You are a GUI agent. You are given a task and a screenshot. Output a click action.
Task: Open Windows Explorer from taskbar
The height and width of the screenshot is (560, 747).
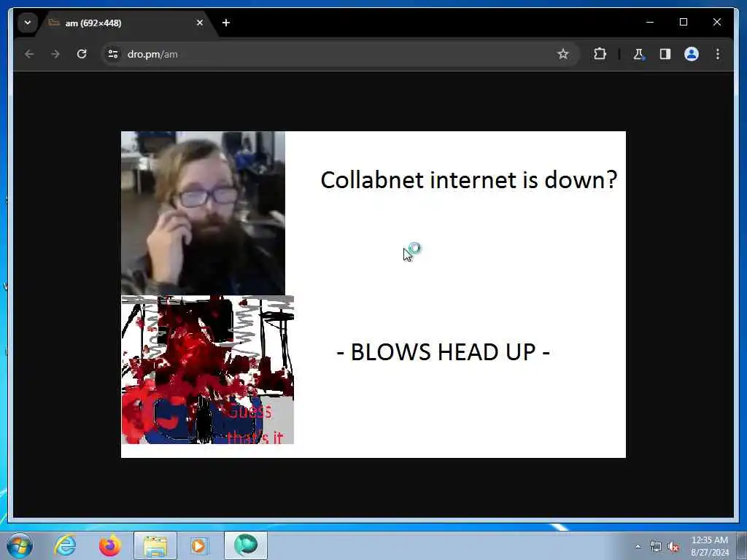coord(155,545)
